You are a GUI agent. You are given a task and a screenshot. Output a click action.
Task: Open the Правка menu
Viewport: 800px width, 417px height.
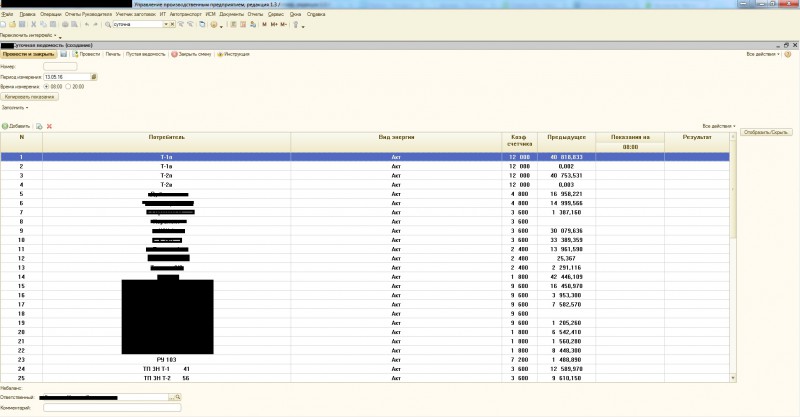[x=28, y=14]
